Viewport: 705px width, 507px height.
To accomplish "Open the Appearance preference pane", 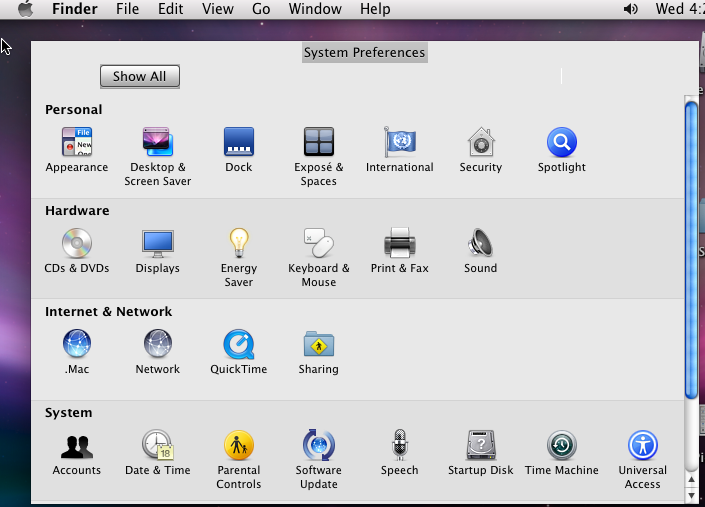I will click(77, 150).
